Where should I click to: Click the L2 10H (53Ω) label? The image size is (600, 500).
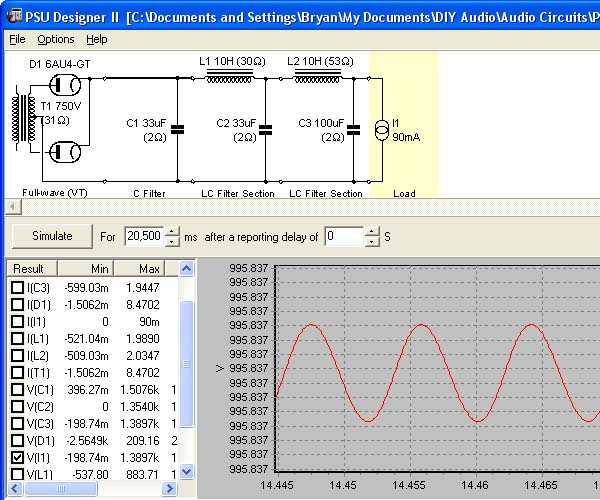tap(320, 61)
